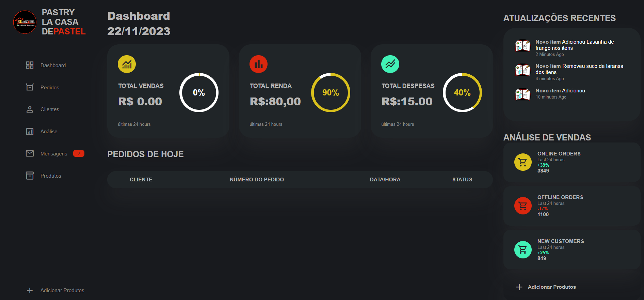Click the 'Novo item Adicionou' update with 10 minutos
Image resolution: width=644 pixels, height=300 pixels.
(560, 91)
